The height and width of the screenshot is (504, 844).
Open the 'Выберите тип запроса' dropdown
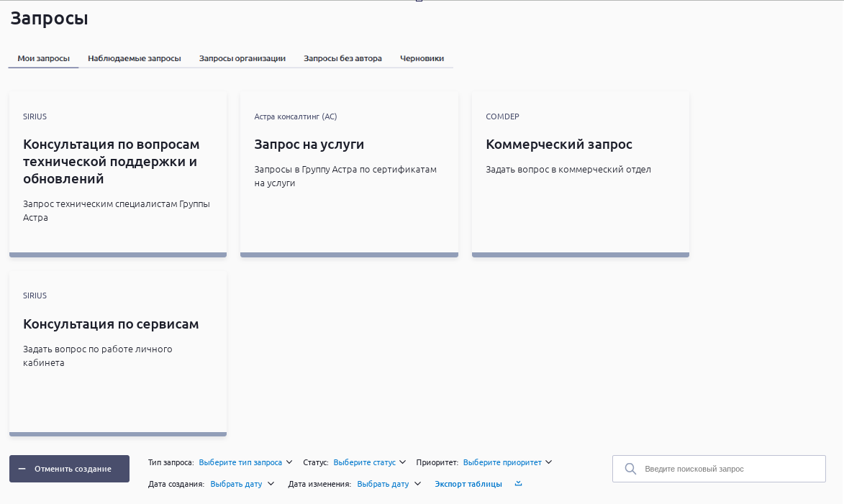[240, 462]
